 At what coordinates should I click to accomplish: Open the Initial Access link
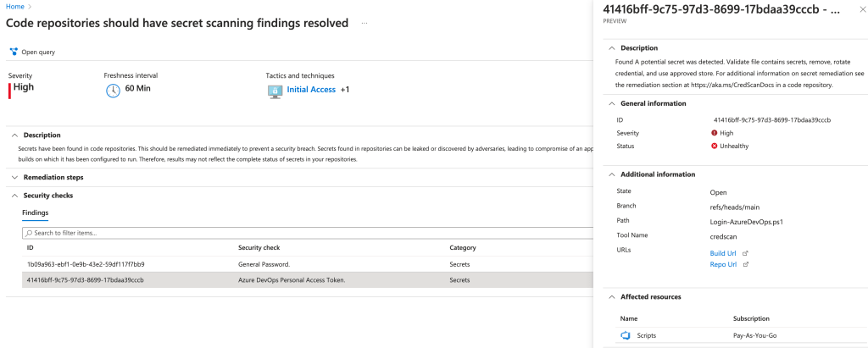pyautogui.click(x=311, y=90)
